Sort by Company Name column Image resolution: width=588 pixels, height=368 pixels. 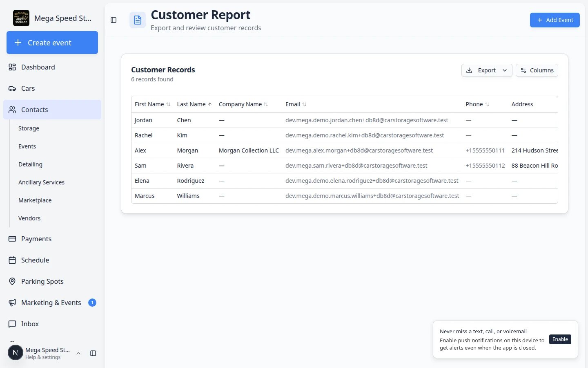click(243, 104)
